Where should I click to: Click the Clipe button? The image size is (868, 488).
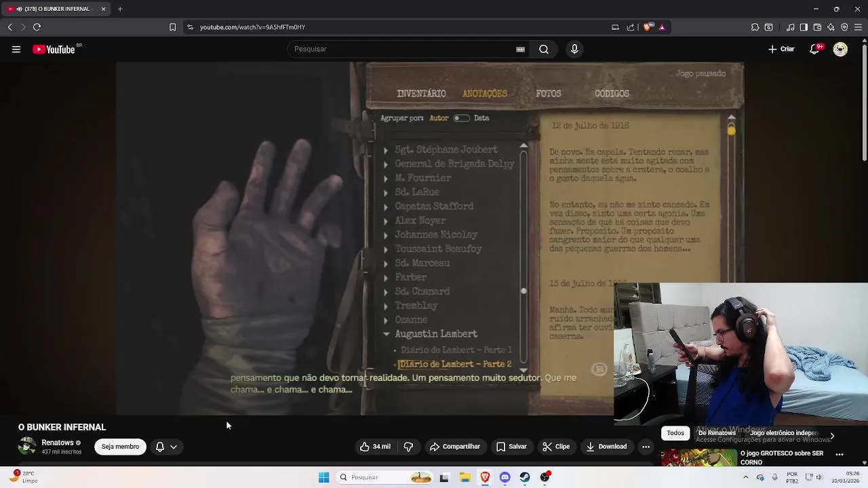[556, 447]
